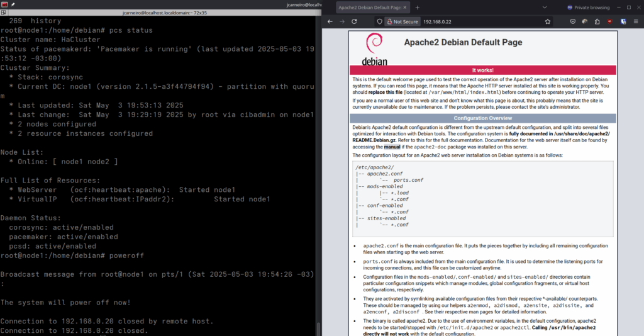
Task: Click the 'pcs status' command in terminal
Action: [131, 30]
